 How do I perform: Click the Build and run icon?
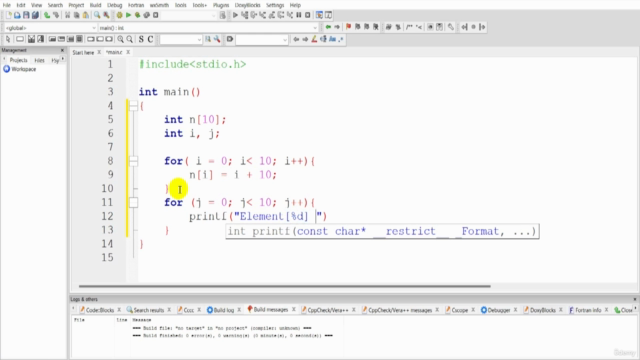click(138, 15)
